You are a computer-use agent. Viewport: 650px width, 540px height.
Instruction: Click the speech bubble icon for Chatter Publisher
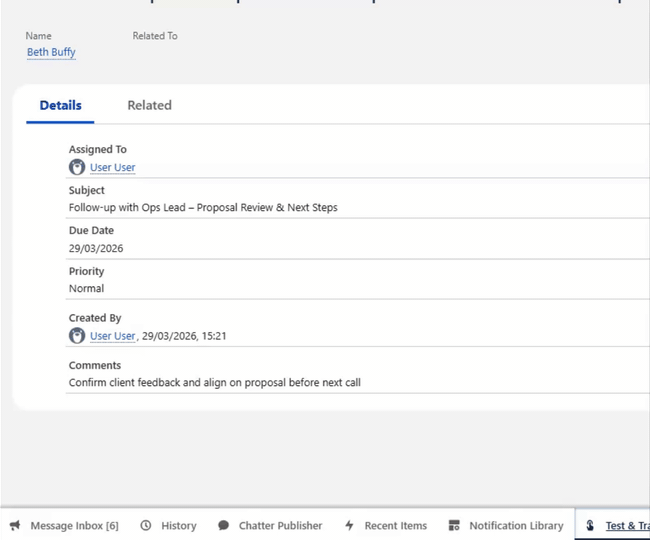point(223,525)
